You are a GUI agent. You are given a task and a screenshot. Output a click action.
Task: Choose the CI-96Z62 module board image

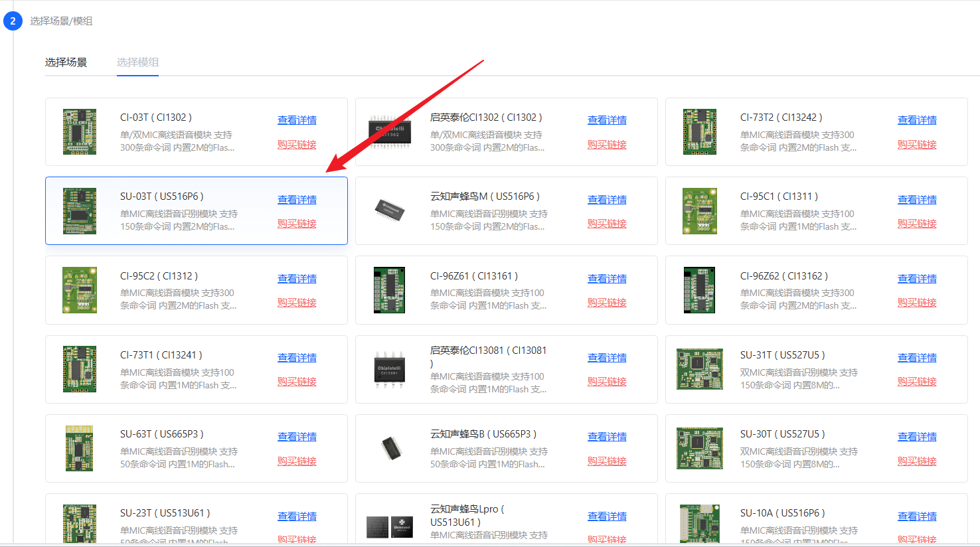[x=699, y=290]
